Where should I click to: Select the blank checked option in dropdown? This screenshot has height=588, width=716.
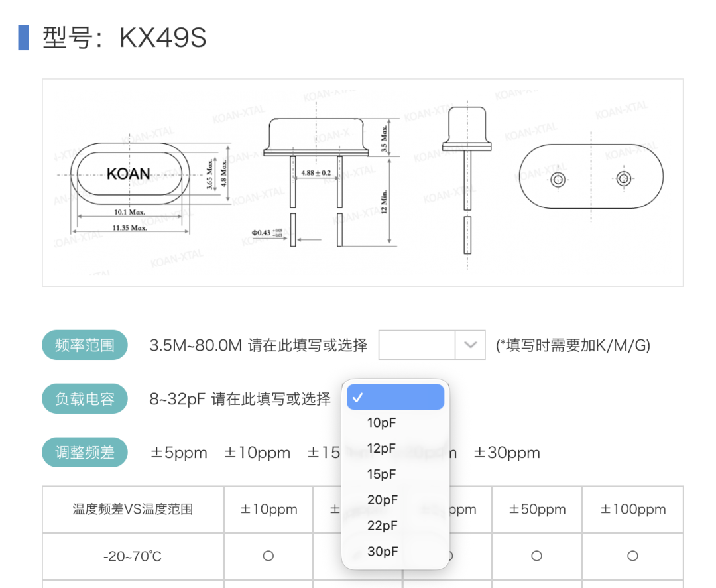395,397
